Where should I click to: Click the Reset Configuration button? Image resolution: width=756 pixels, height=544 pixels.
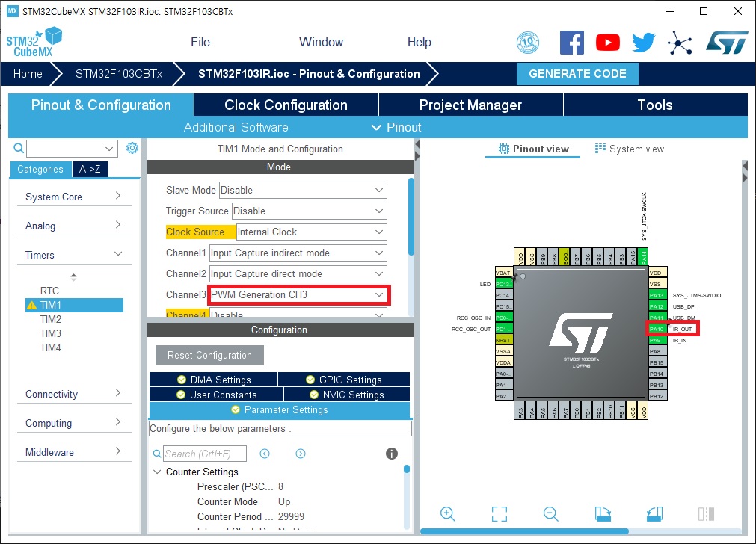click(209, 355)
